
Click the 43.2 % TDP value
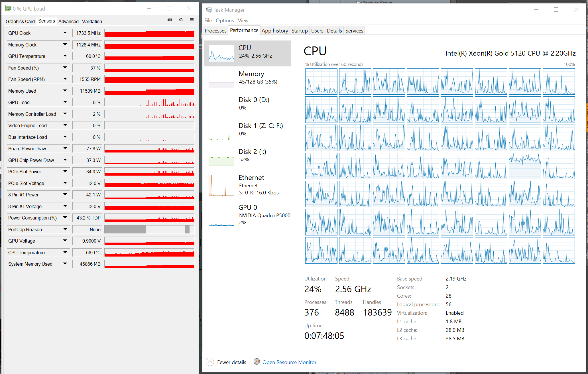coord(87,218)
